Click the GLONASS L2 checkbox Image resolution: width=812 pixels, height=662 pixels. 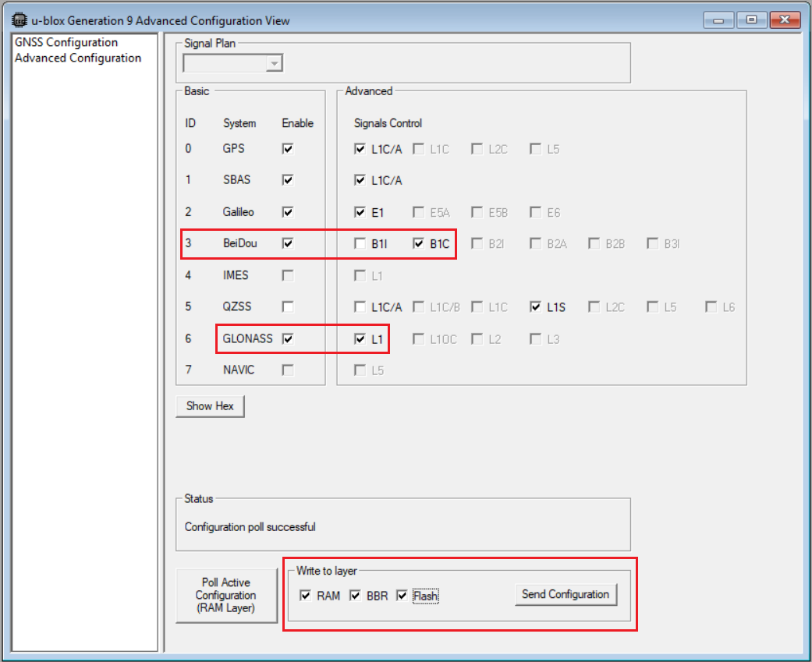pos(477,339)
